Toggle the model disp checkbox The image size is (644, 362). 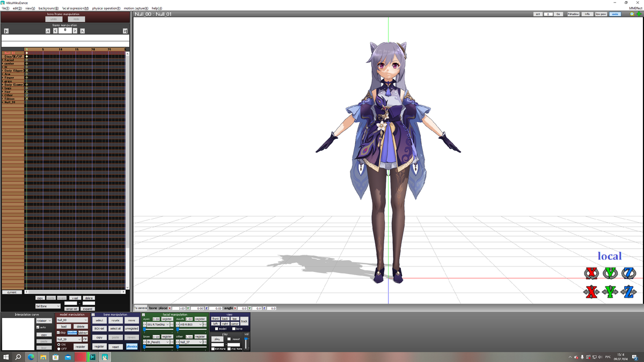pyautogui.click(x=58, y=333)
